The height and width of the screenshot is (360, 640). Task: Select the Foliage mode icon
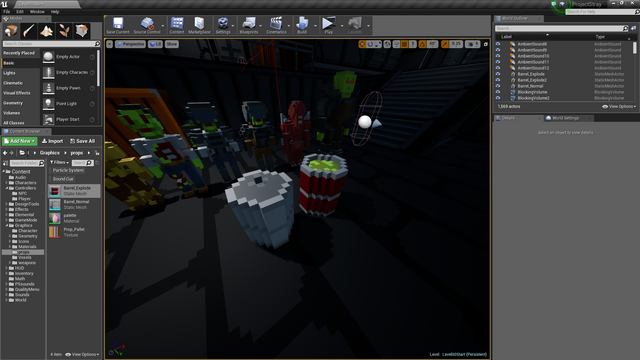[64, 31]
